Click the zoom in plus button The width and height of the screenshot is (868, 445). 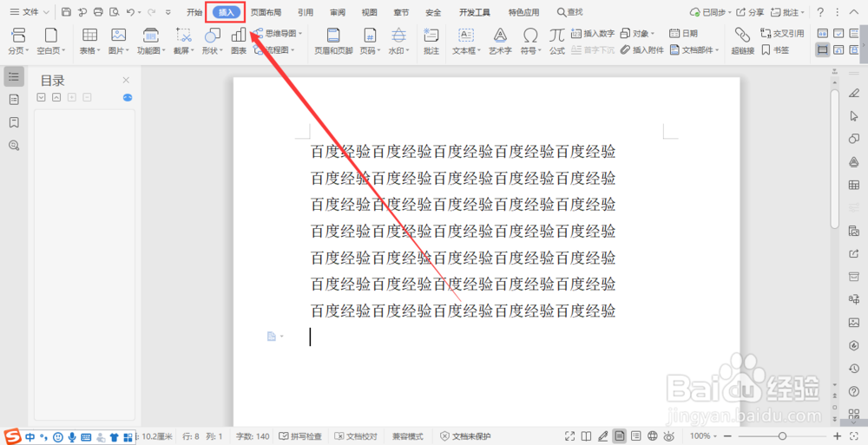click(837, 436)
